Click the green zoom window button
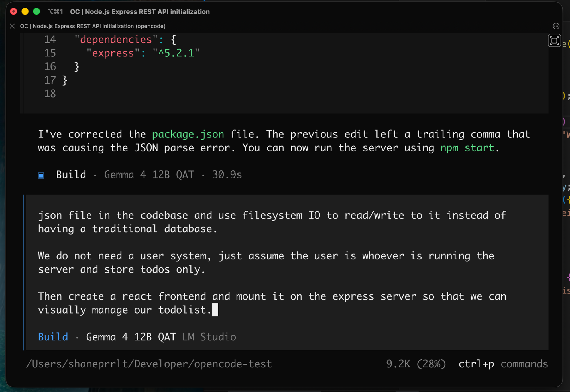Screen dimensions: 570x392 click(x=36, y=11)
